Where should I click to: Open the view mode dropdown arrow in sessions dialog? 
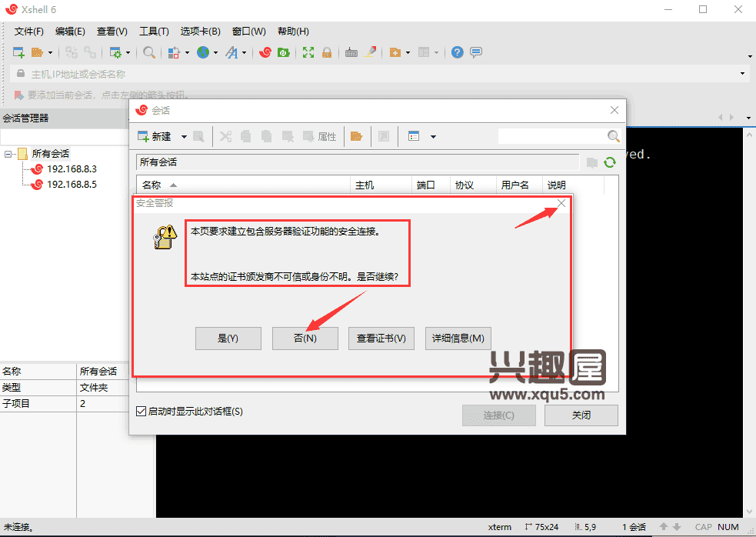click(x=433, y=136)
